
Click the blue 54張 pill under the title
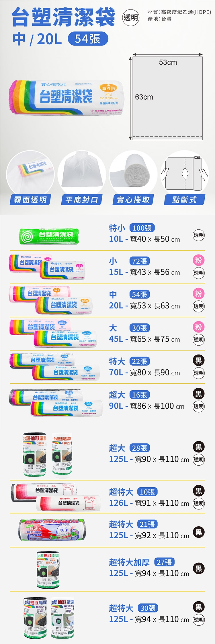click(x=88, y=39)
